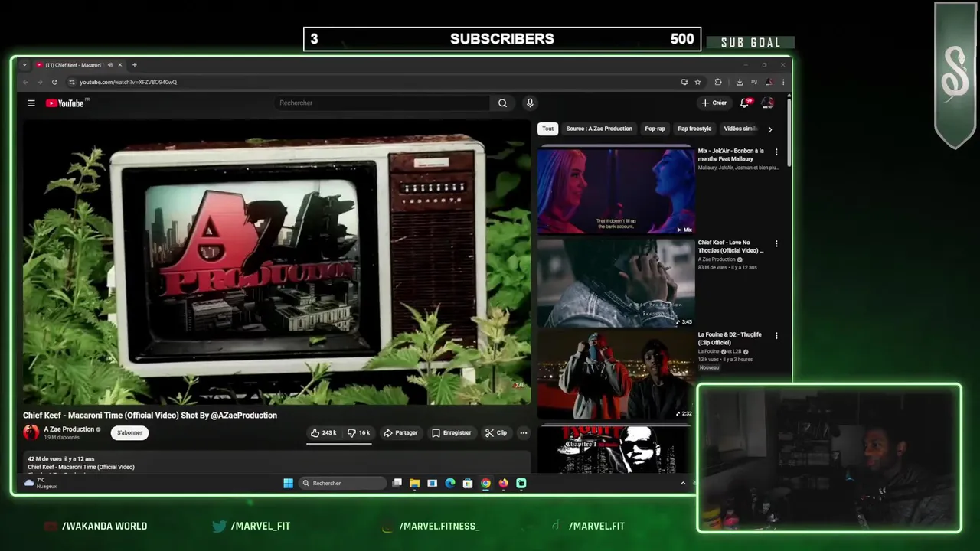The image size is (980, 551).
Task: Expand the video description box
Action: coord(276,463)
